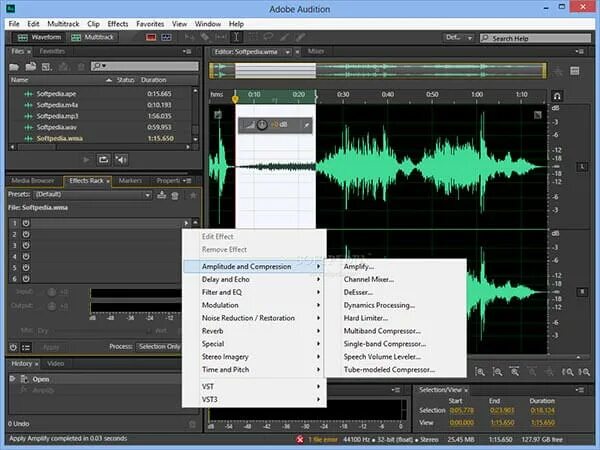Expand the VST3 submenu
Image resolution: width=600 pixels, height=450 pixels.
click(254, 399)
